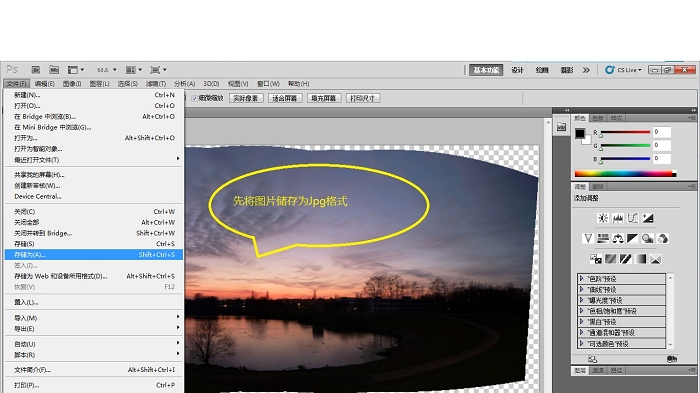Screen dimensions: 700x393
Task: Select the 基本功能 workspace button
Action: click(x=486, y=70)
